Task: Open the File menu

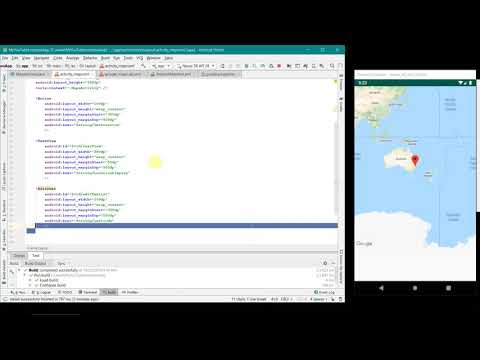Action: [5, 58]
